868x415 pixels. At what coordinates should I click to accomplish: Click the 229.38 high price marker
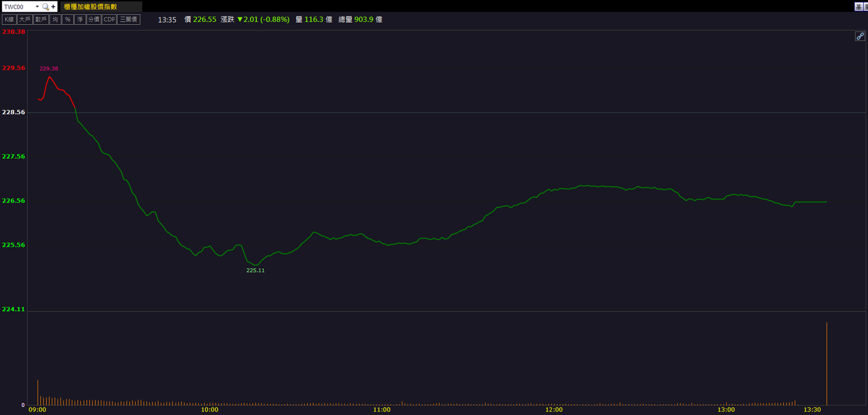pos(49,69)
